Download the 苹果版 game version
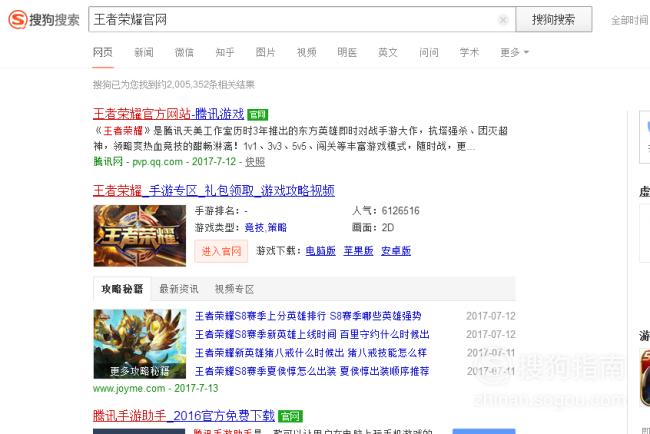650x434 pixels. [x=359, y=251]
